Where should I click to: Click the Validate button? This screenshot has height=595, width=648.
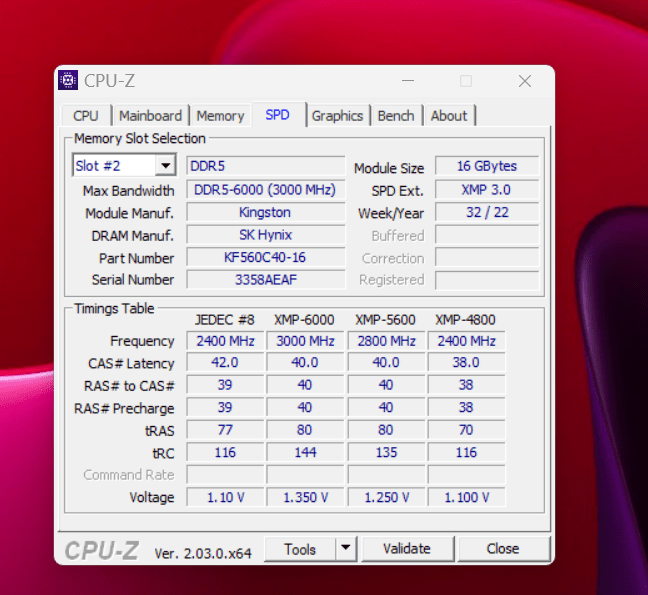coord(407,549)
